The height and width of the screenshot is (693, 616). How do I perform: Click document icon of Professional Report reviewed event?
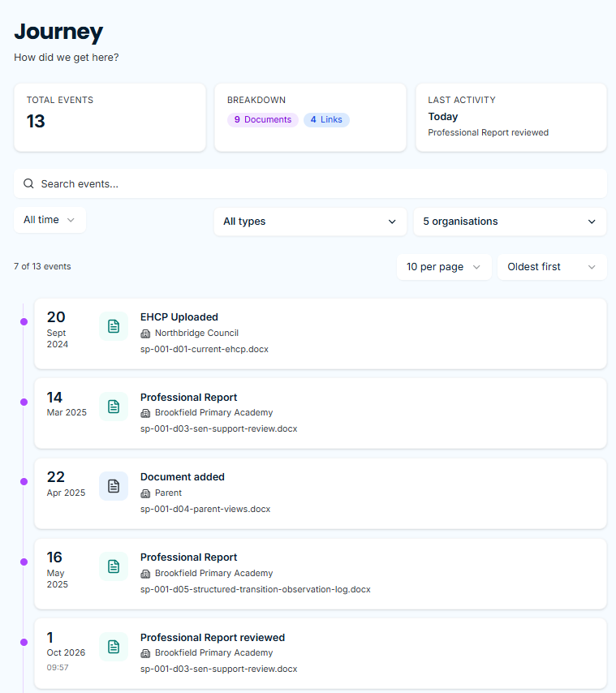tap(114, 647)
